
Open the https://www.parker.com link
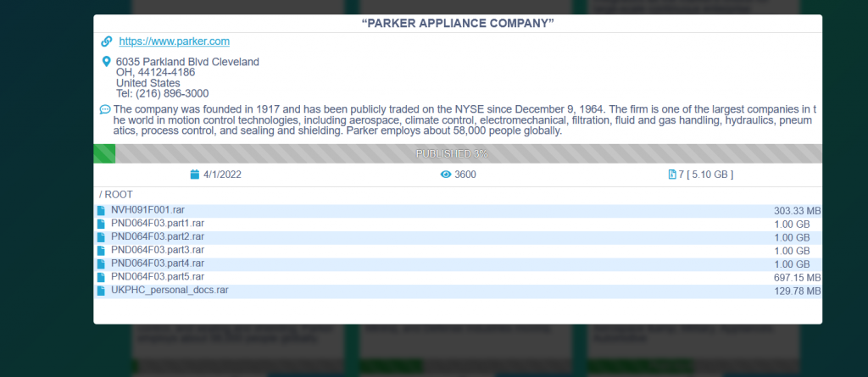tap(175, 42)
